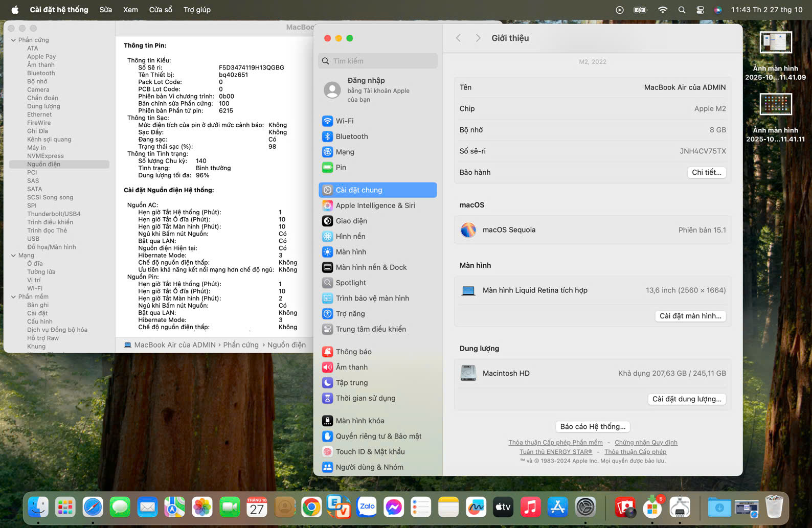Open Touch ID & Mật khẩu settings
812x528 pixels.
370,452
